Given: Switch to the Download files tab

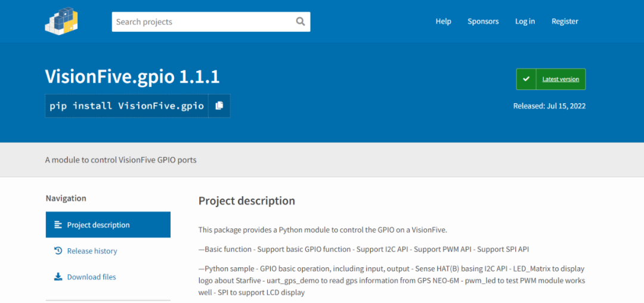Looking at the screenshot, I should pos(91,277).
